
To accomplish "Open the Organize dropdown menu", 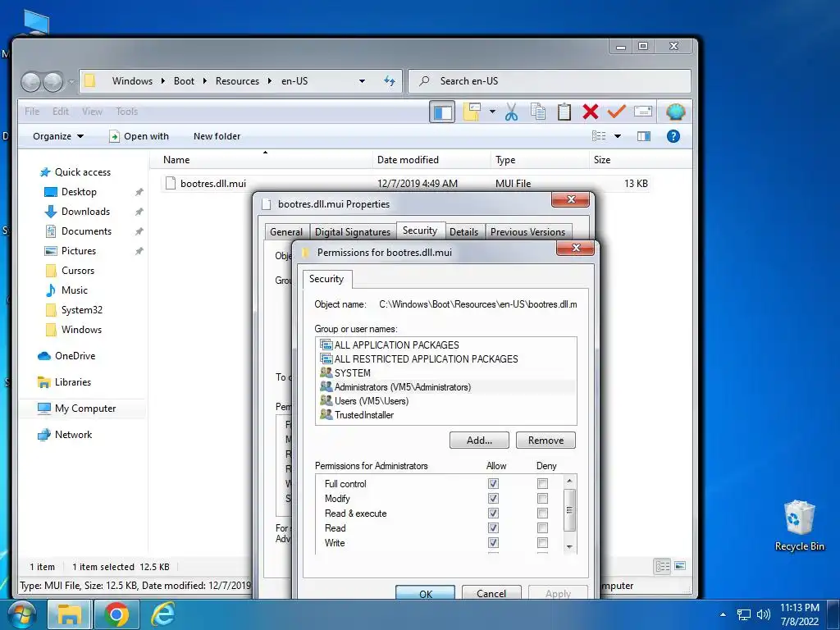I will coord(58,136).
